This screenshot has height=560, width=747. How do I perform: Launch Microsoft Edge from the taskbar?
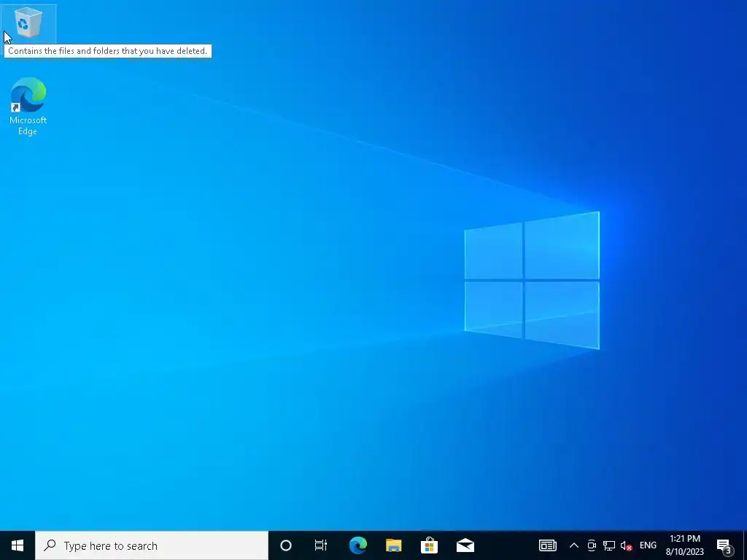pos(357,545)
